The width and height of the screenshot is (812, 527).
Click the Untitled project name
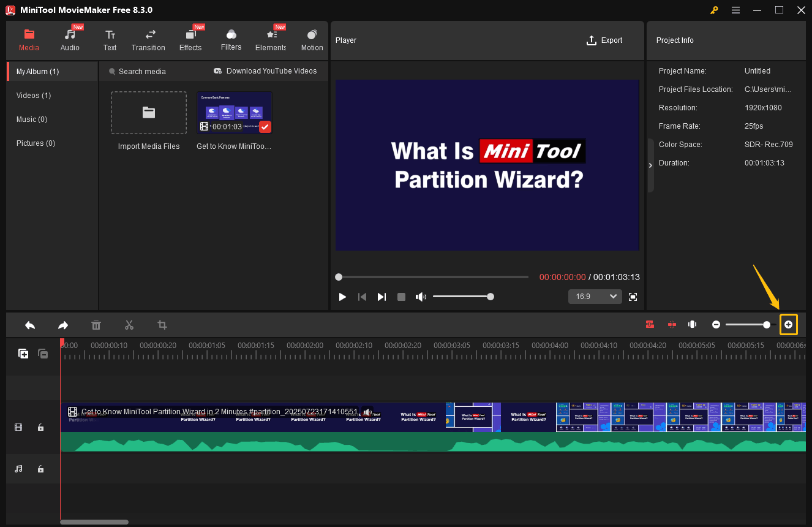point(757,71)
